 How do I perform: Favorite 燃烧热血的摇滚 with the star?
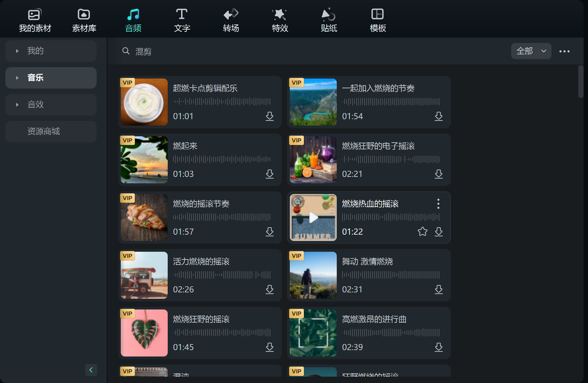click(x=423, y=231)
